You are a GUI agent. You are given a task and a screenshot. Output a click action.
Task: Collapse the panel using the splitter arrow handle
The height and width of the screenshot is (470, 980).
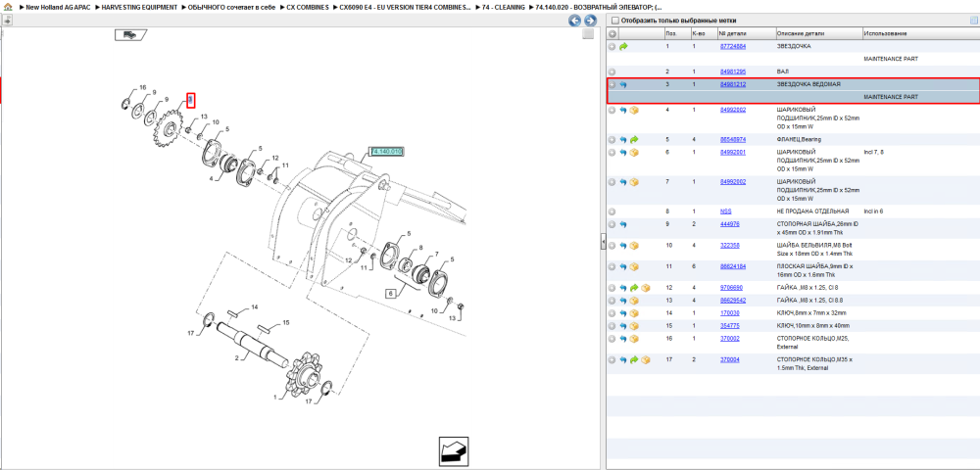603,241
